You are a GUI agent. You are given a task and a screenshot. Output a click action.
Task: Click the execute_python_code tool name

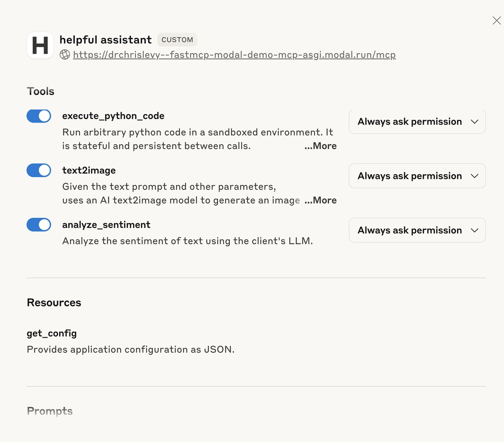click(113, 116)
